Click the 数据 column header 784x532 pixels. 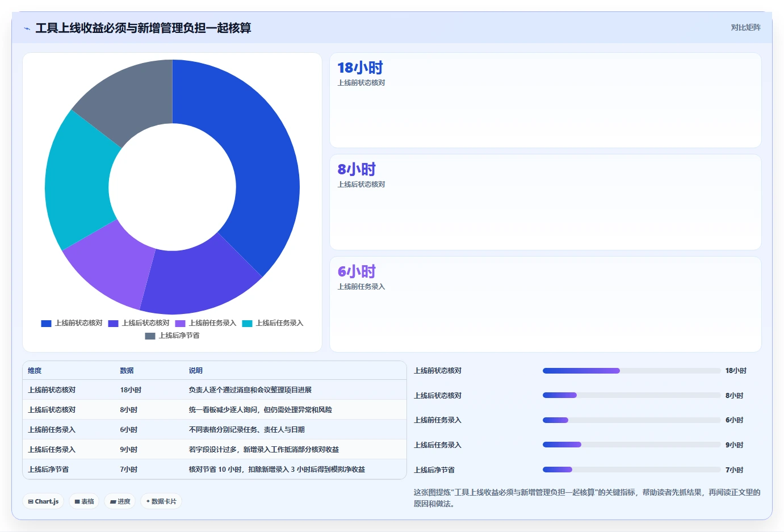127,371
